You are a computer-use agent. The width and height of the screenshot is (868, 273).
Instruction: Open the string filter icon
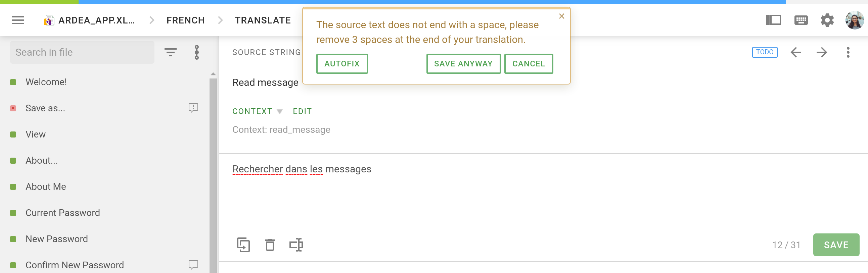coord(171,52)
